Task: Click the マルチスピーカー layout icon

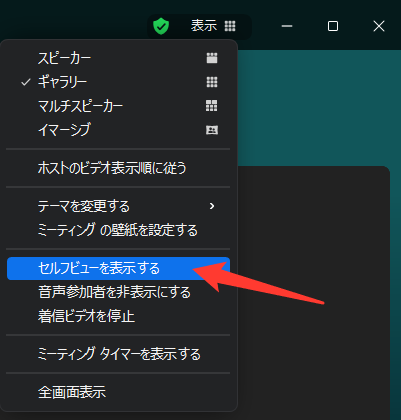Action: (212, 106)
